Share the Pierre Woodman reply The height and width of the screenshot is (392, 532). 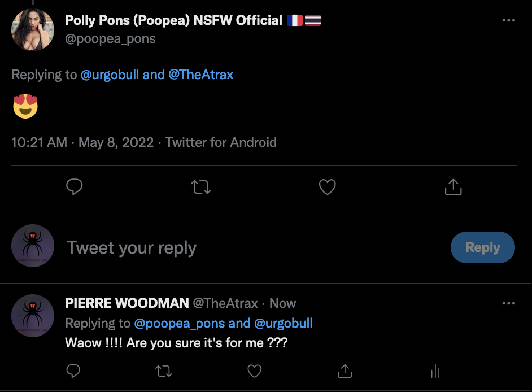tap(345, 371)
